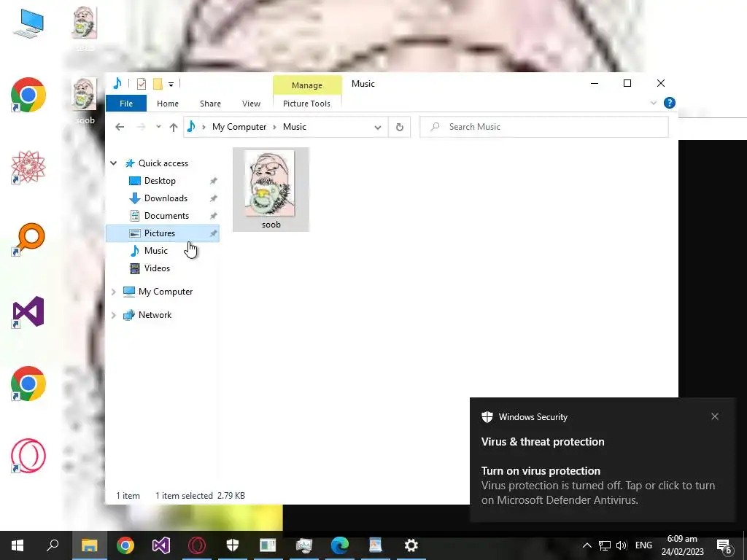747x560 pixels.
Task: Open the topmost Chrome desktop shortcut
Action: click(28, 96)
